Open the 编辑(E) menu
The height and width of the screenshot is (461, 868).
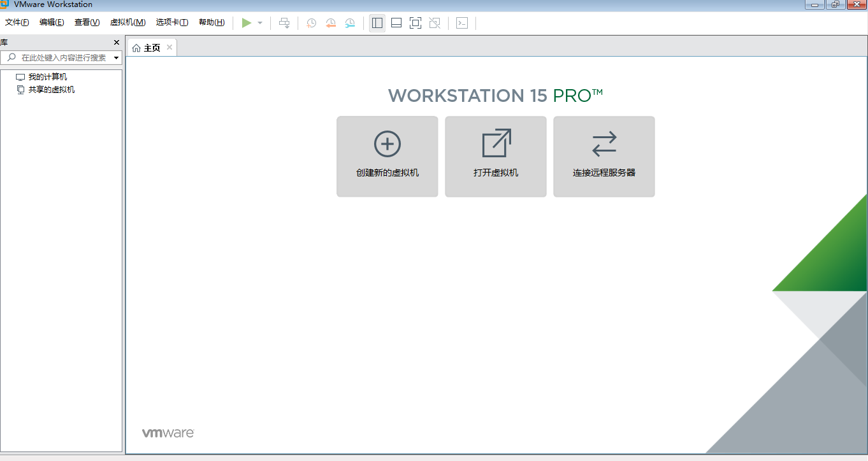(x=52, y=22)
